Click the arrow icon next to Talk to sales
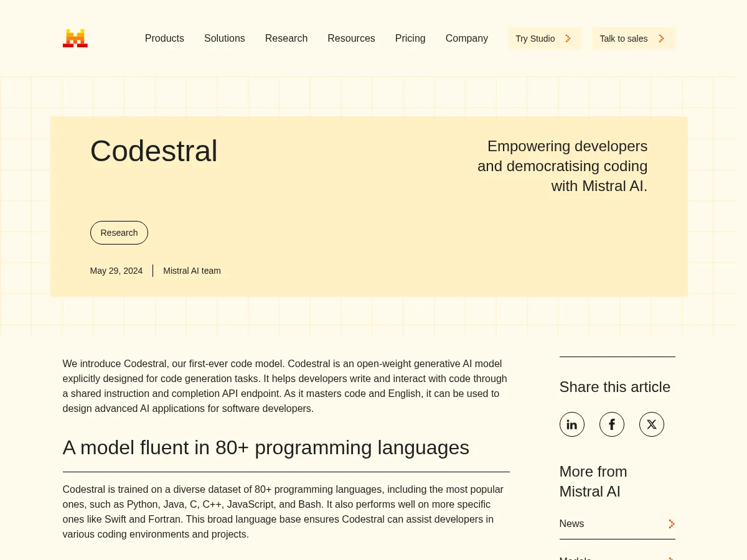This screenshot has width=747, height=560. point(661,38)
